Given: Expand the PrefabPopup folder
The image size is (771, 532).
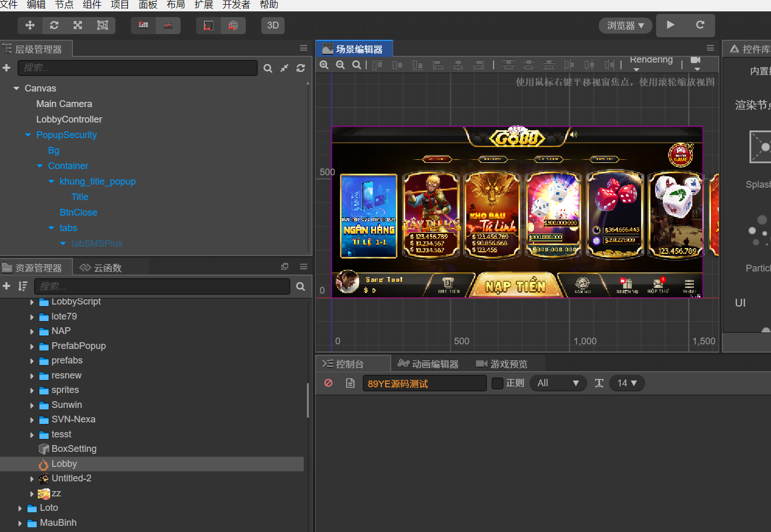Looking at the screenshot, I should pos(32,346).
